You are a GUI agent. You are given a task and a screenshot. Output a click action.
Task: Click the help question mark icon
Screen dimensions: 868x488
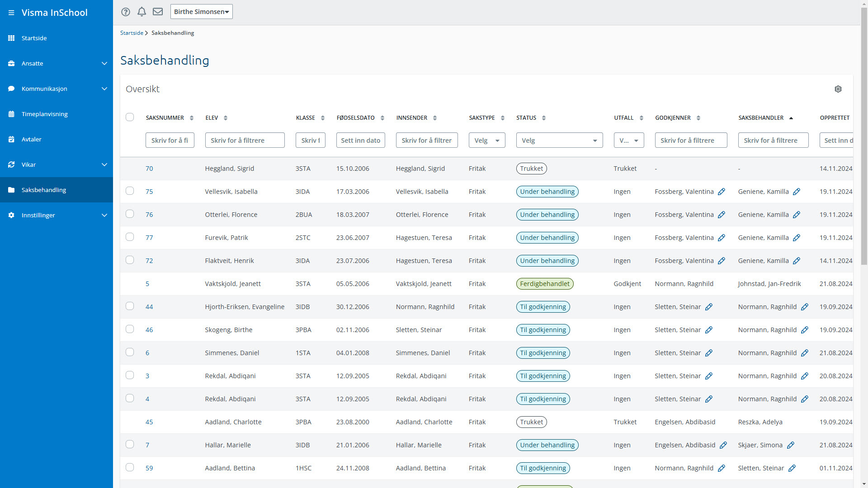(126, 12)
